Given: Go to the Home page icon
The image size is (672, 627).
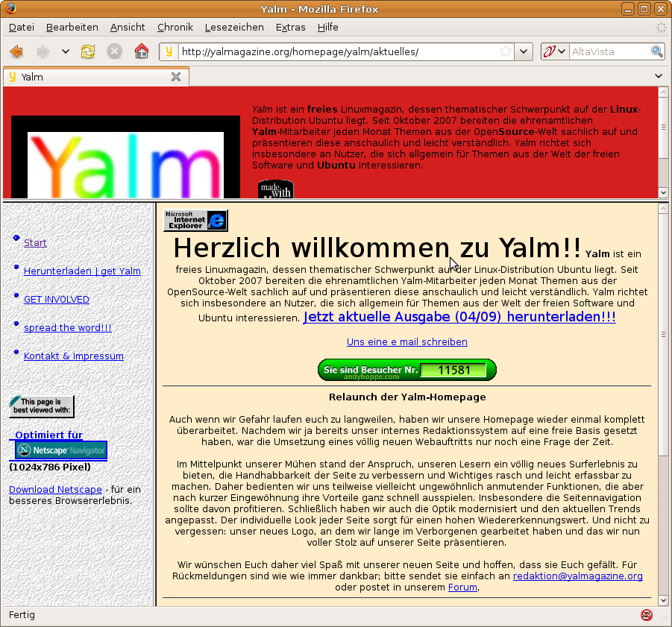Looking at the screenshot, I should [142, 52].
